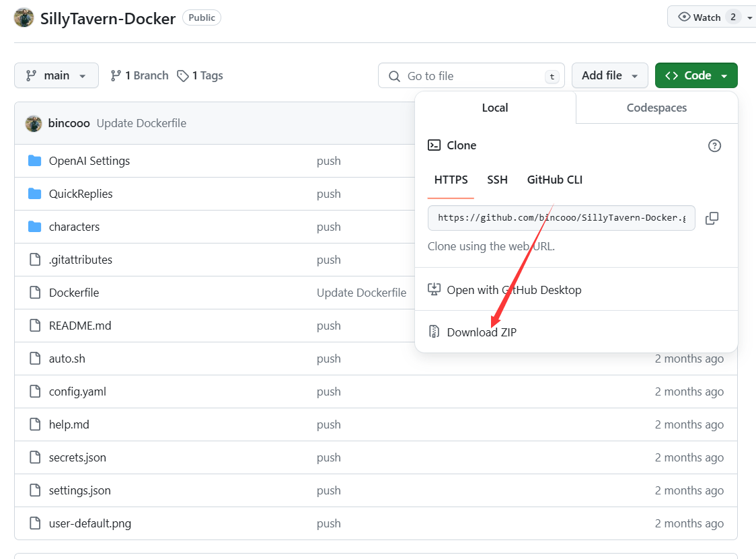Switch to the Codespaces tab
756x559 pixels.
click(656, 108)
